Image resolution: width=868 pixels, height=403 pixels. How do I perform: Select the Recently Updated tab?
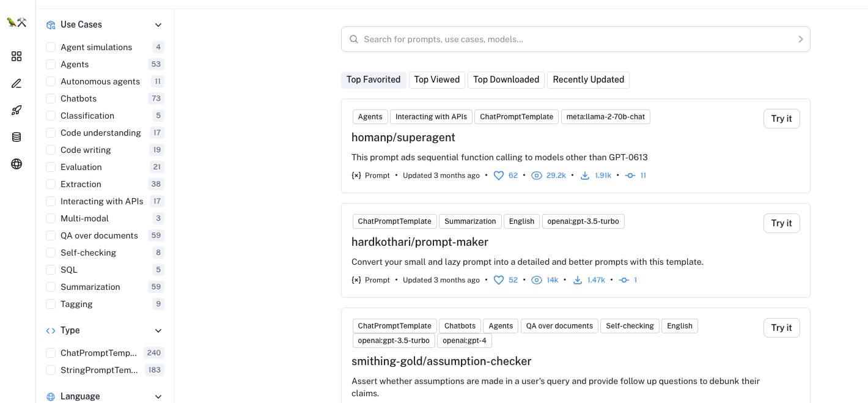[589, 79]
